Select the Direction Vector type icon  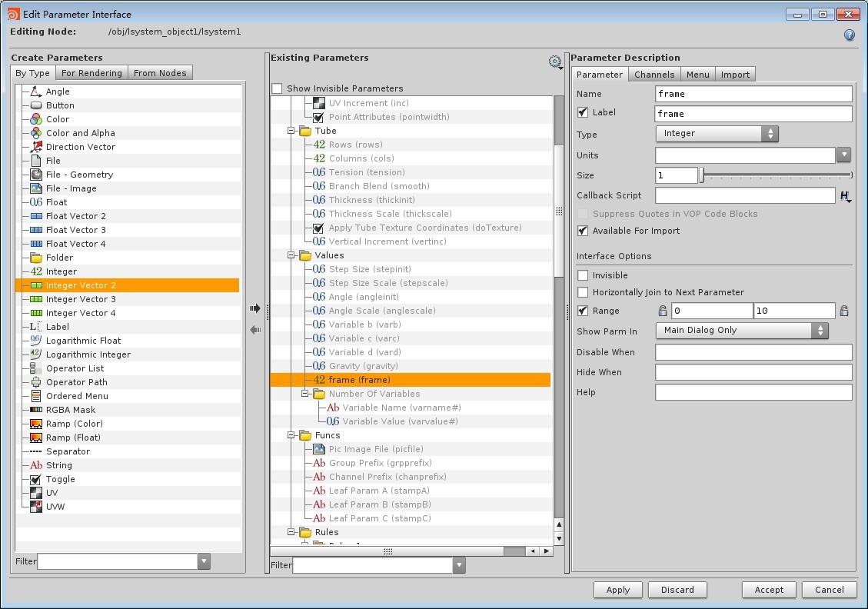pyautogui.click(x=36, y=147)
